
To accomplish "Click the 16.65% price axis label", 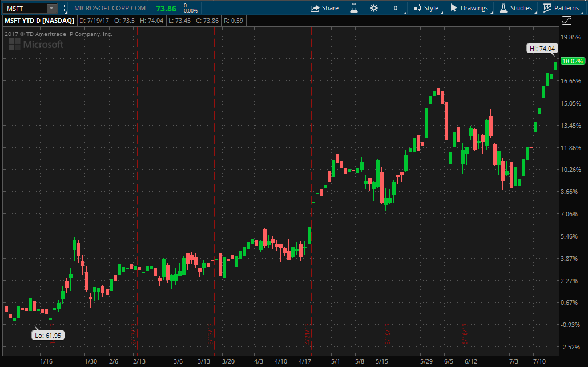I will tap(571, 81).
